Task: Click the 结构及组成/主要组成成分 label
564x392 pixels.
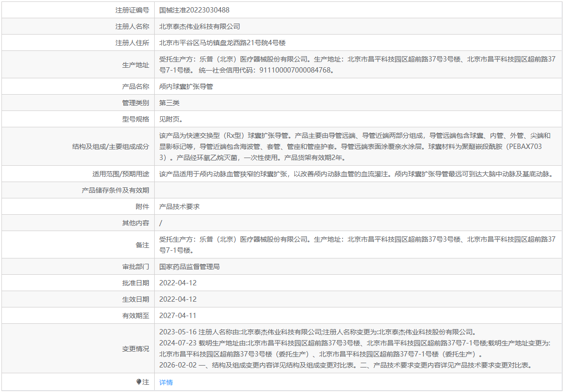Action: [x=110, y=147]
